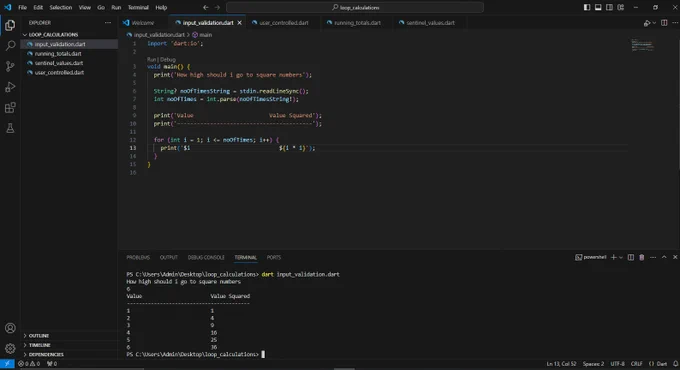Click the loop_calculations command center search box

point(355,7)
